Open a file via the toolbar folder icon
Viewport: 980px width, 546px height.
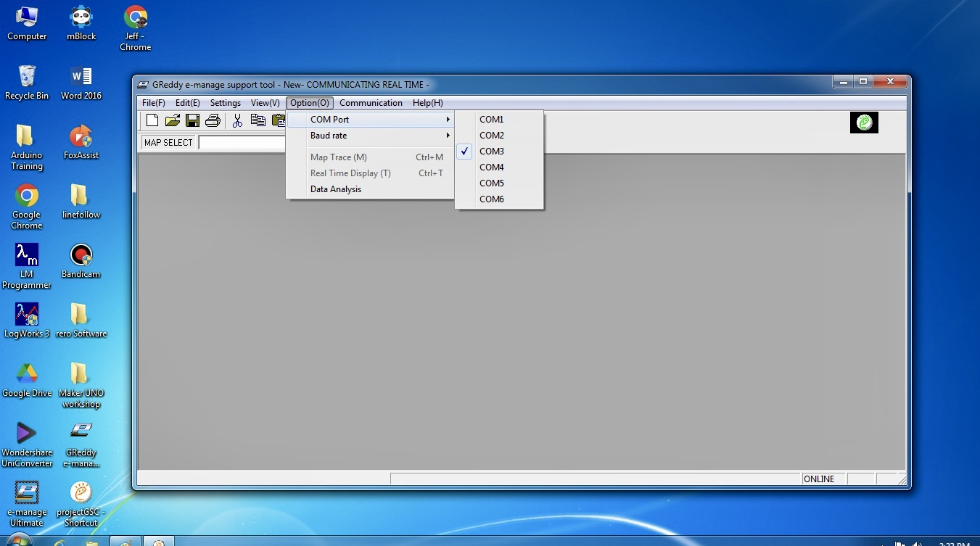pyautogui.click(x=173, y=120)
